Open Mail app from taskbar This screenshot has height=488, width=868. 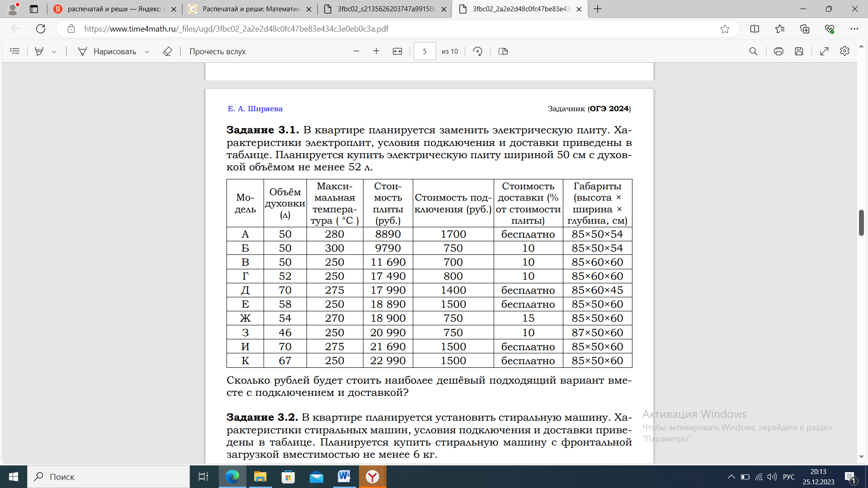click(316, 477)
